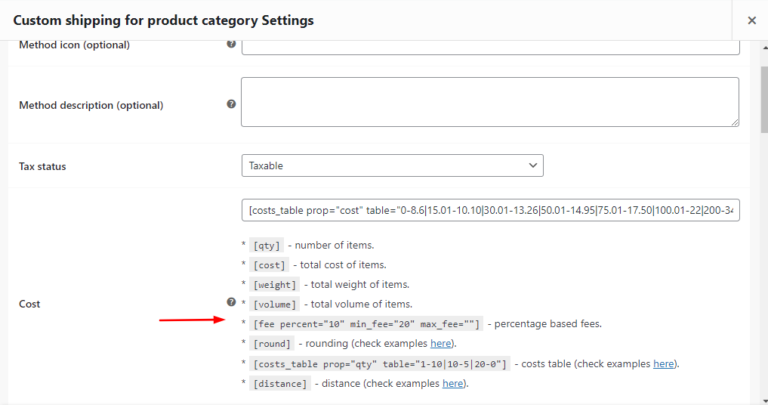The width and height of the screenshot is (768, 405).
Task: Open costs table examples 'here' link
Action: (x=664, y=364)
